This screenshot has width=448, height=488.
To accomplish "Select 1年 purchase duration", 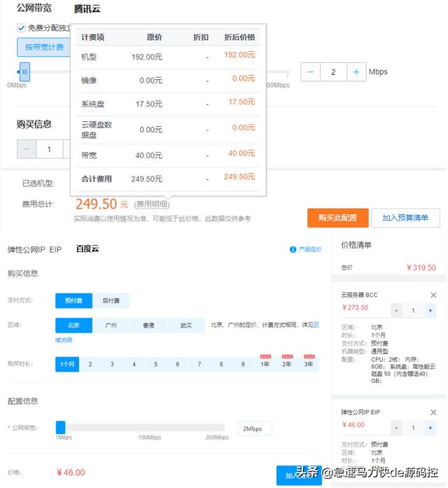I will point(265,364).
